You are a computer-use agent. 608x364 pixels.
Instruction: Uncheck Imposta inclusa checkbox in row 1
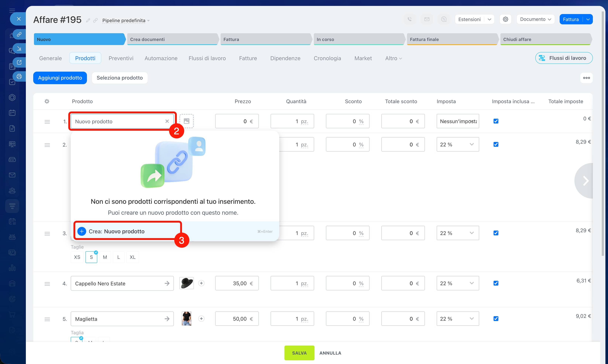tap(496, 121)
